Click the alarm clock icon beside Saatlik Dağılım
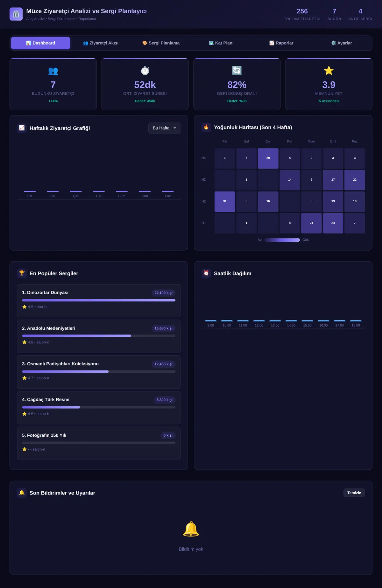This screenshot has height=588, width=382. coord(206,273)
